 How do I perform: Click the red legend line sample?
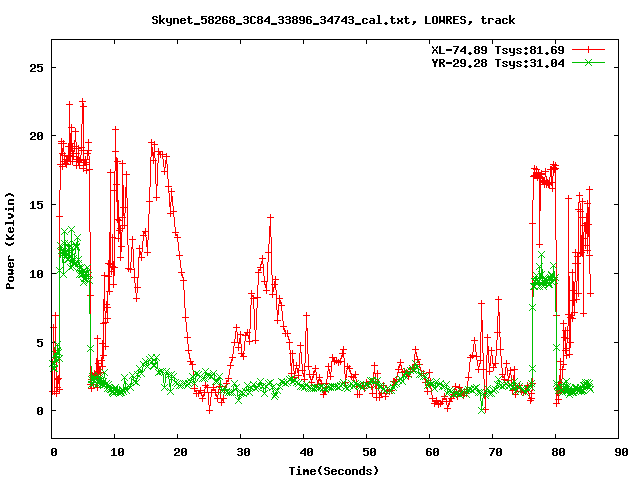[x=588, y=50]
